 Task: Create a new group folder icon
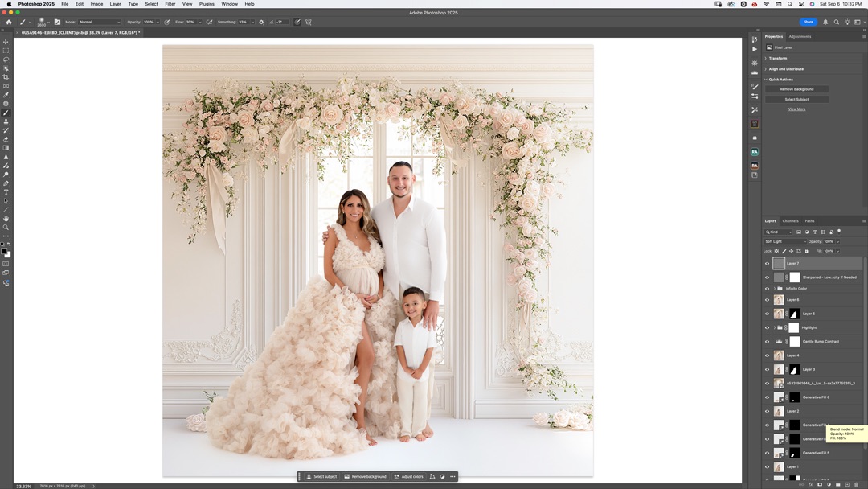tap(838, 484)
